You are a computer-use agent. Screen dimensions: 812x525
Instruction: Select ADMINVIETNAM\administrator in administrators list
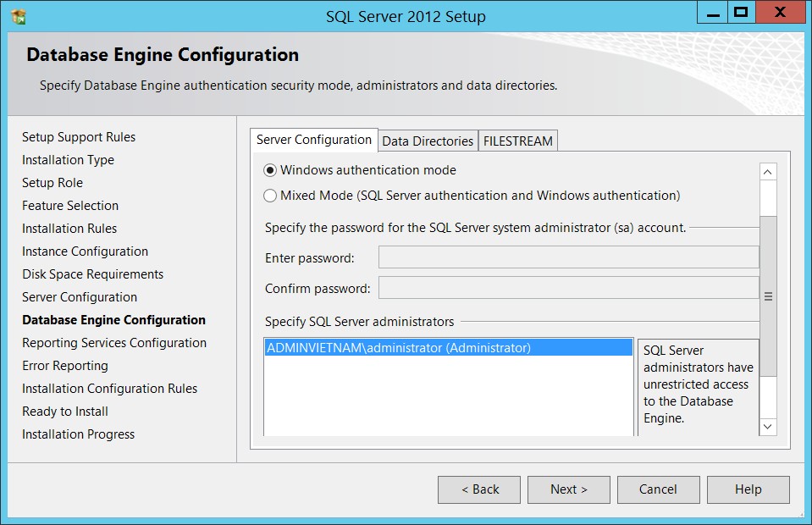coord(449,347)
